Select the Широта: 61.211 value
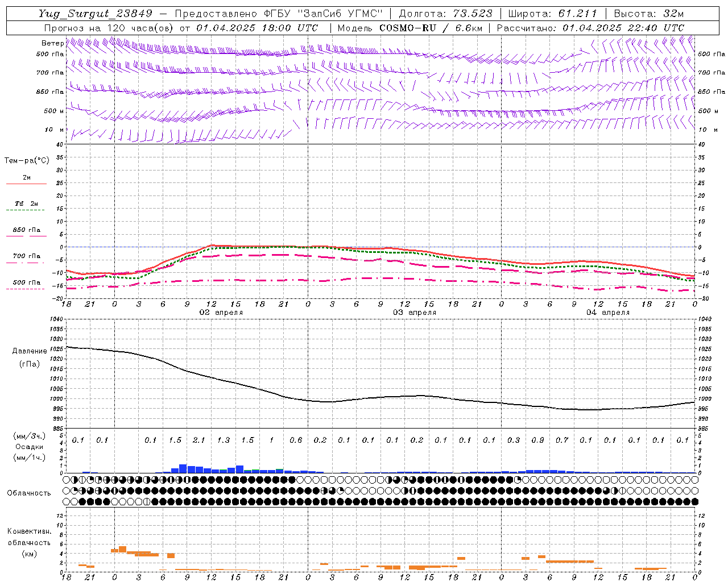 click(x=552, y=14)
